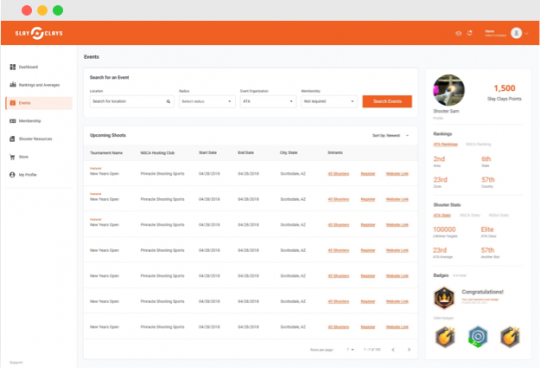Open the Dashboard sidebar icon
This screenshot has width=540, height=368.
point(13,67)
